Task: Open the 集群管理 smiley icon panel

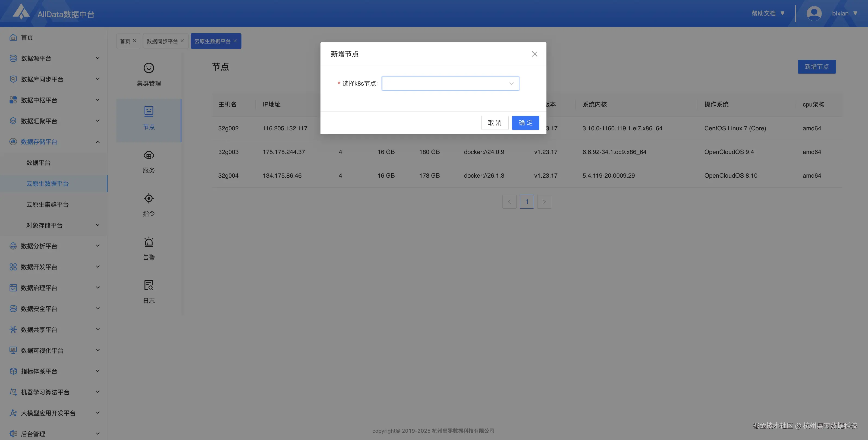Action: [149, 68]
